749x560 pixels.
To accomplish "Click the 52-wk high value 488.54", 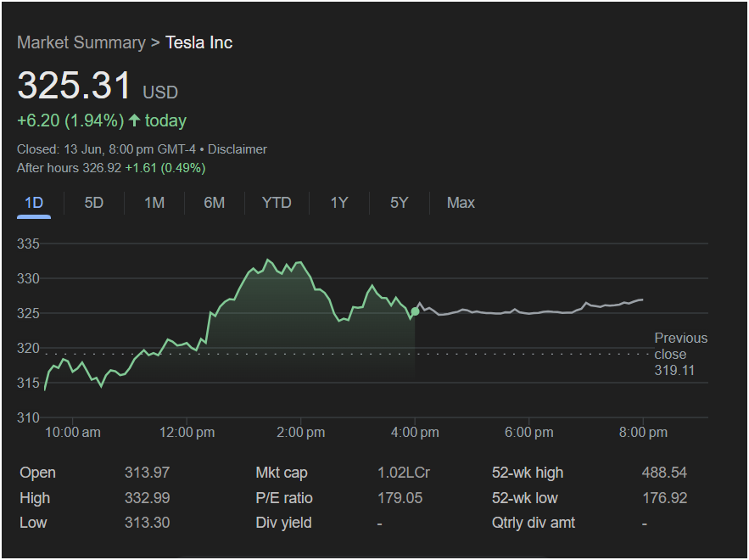I will tap(664, 473).
